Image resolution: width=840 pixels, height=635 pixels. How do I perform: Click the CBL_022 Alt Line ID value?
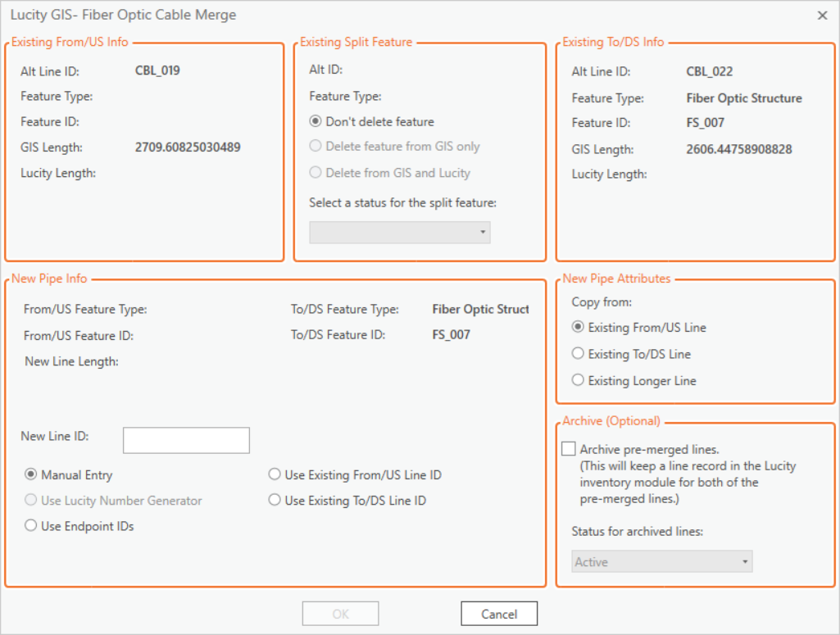tap(709, 72)
